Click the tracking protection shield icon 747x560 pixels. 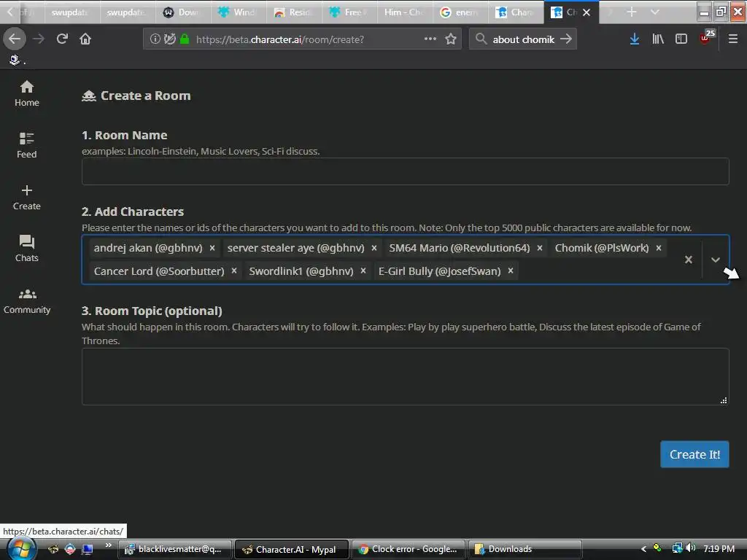pos(170,39)
